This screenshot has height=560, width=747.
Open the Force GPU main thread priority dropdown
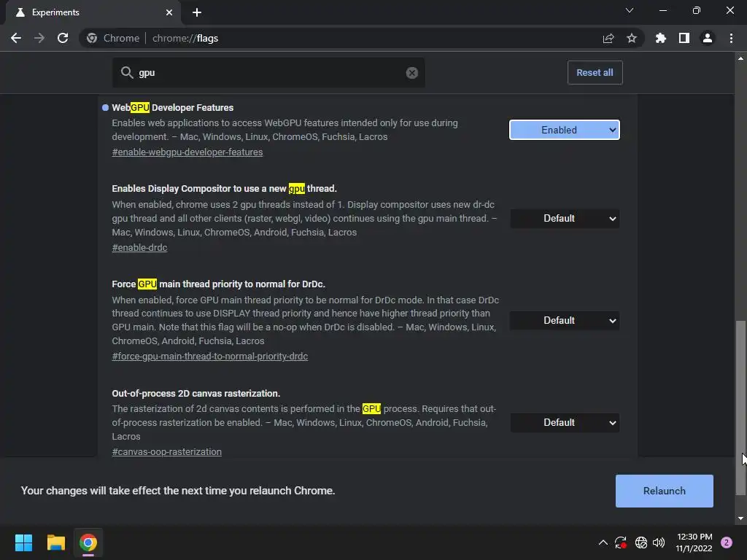click(x=565, y=321)
